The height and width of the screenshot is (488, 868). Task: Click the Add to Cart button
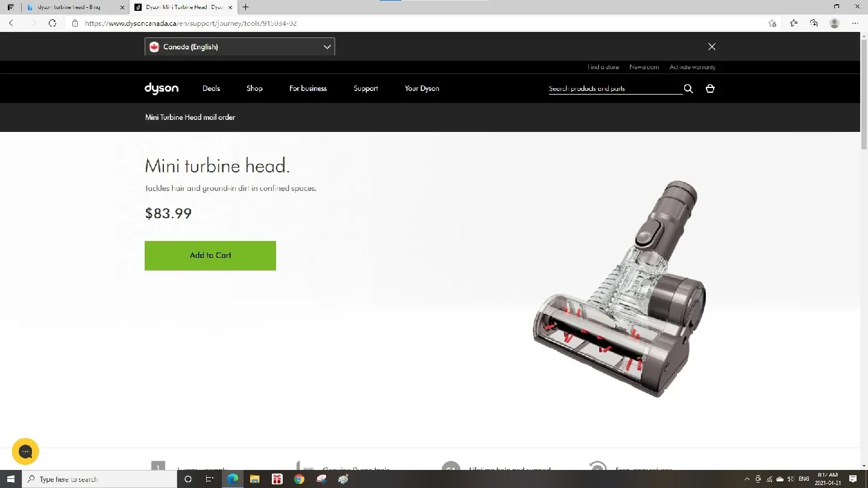click(210, 255)
